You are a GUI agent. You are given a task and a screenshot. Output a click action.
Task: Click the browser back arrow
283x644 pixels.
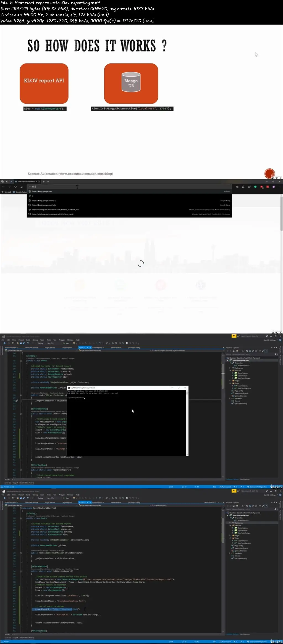click(3, 187)
